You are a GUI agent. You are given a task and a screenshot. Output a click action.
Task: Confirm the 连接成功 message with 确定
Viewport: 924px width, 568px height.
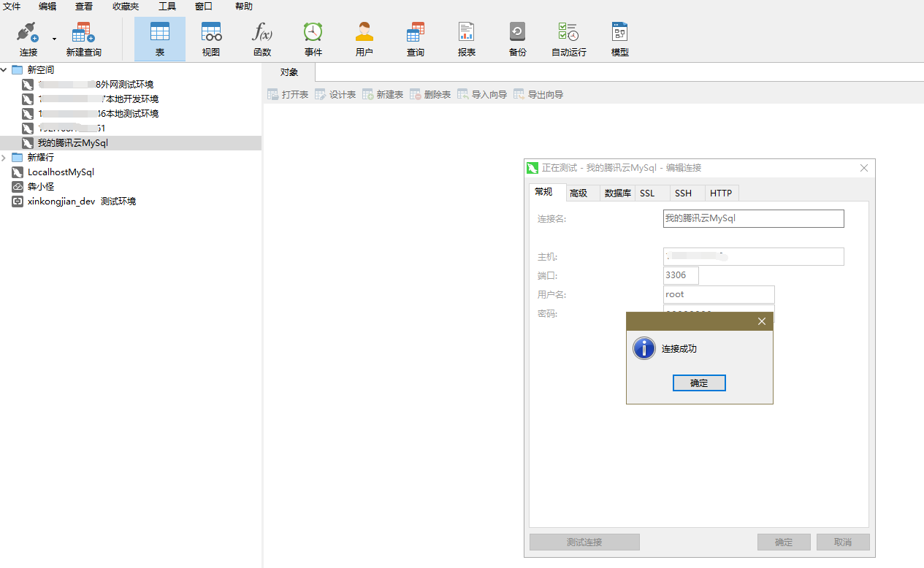[699, 383]
